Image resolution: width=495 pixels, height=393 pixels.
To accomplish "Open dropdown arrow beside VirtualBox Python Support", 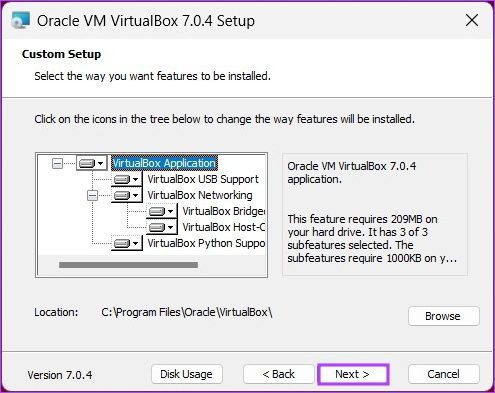I will (135, 243).
